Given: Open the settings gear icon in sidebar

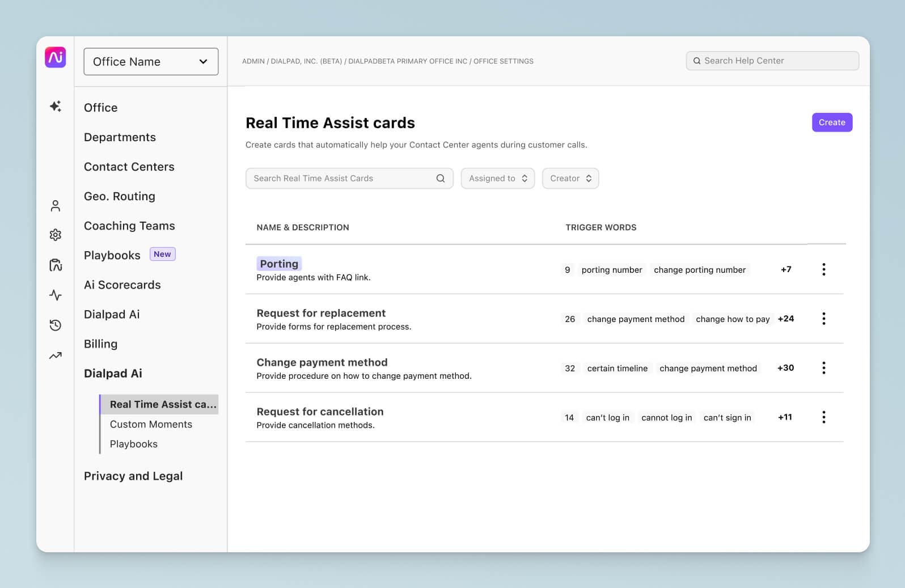Looking at the screenshot, I should click(55, 235).
